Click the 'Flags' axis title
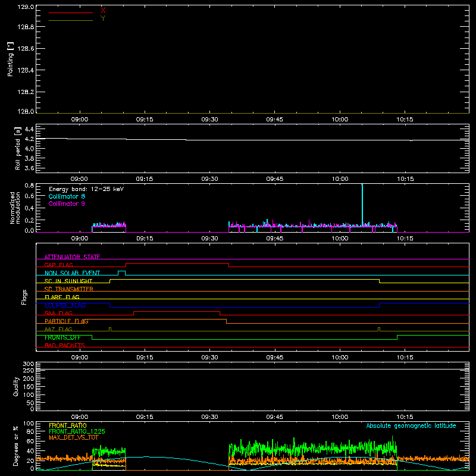 (x=24, y=297)
